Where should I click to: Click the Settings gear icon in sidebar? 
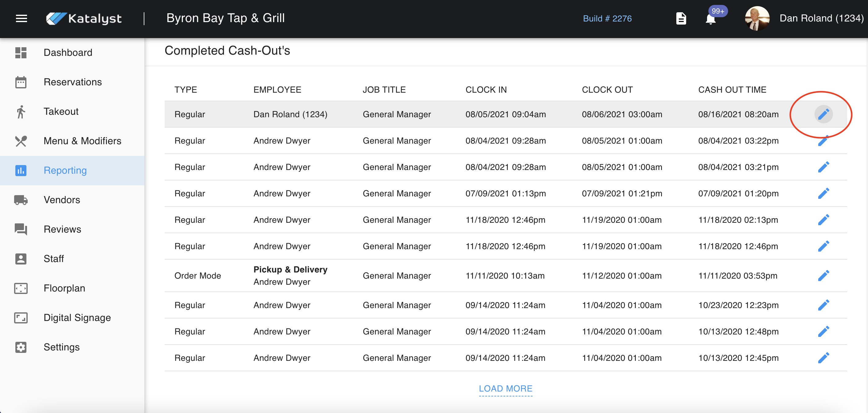[x=21, y=347]
